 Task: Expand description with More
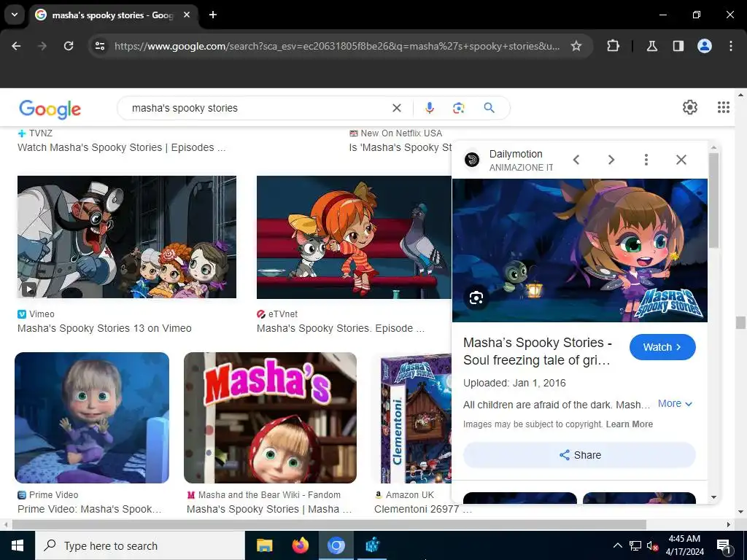pyautogui.click(x=675, y=403)
